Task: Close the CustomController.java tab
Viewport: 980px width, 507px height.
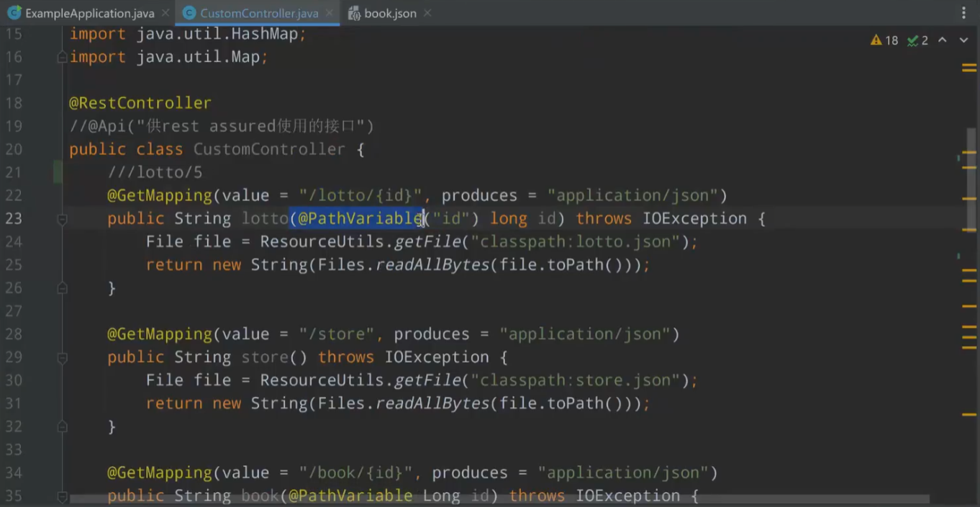Action: tap(330, 13)
